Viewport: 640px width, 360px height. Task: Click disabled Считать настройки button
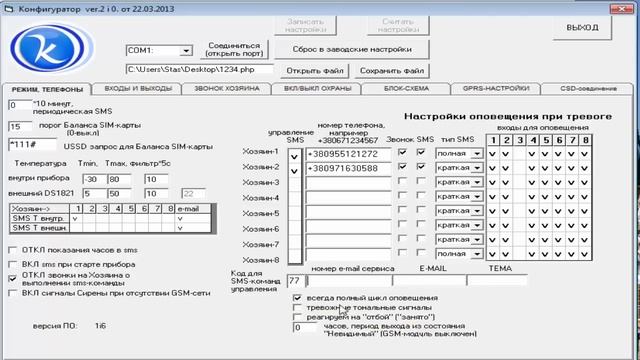[398, 26]
